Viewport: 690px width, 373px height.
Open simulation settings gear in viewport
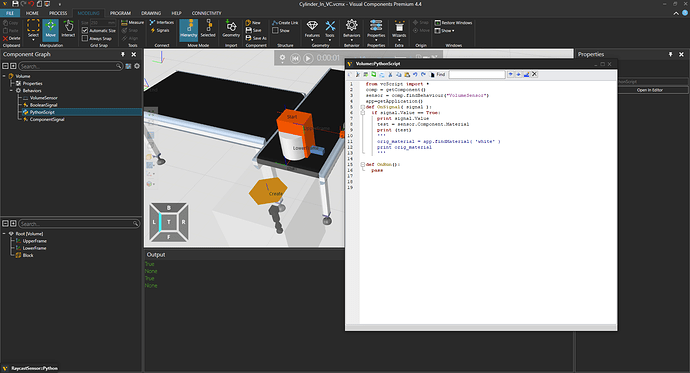click(282, 58)
